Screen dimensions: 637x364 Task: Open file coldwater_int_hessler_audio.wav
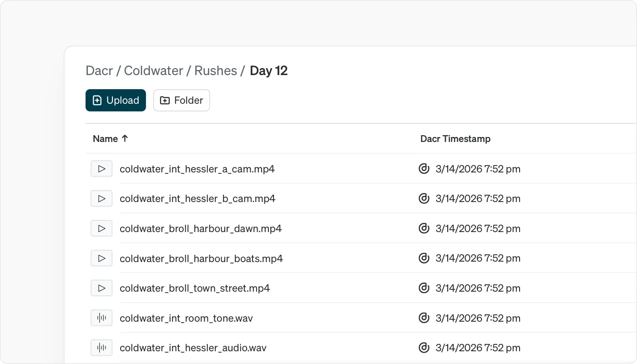click(x=193, y=348)
